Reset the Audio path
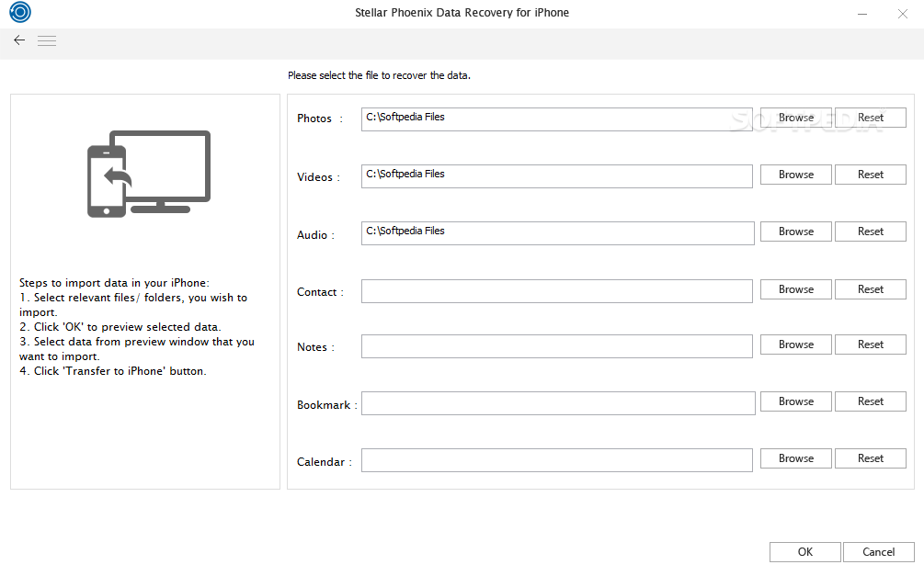The image size is (924, 576). (x=871, y=232)
